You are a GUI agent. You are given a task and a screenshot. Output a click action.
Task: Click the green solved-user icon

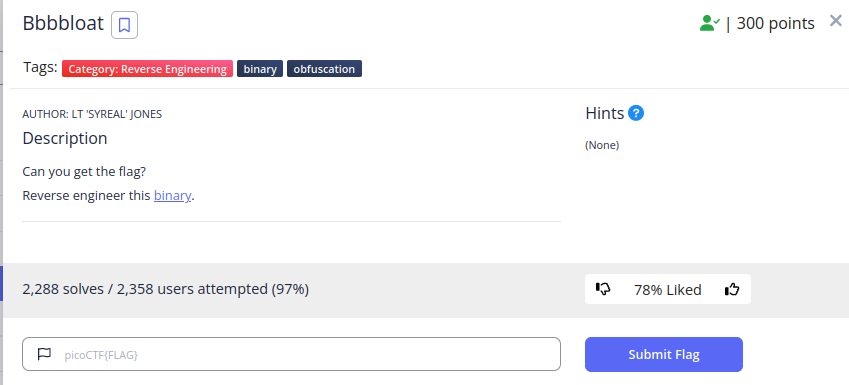point(709,23)
